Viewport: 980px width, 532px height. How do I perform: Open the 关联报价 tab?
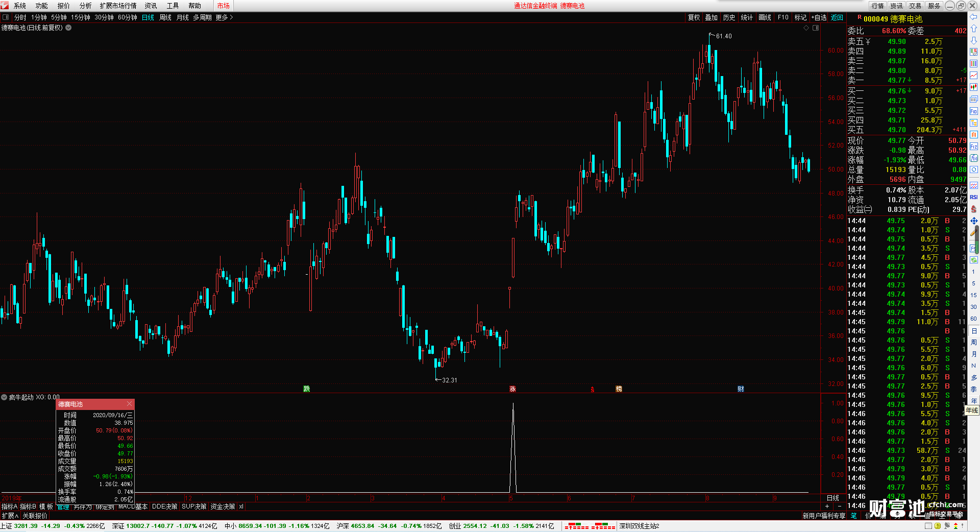pos(35,516)
